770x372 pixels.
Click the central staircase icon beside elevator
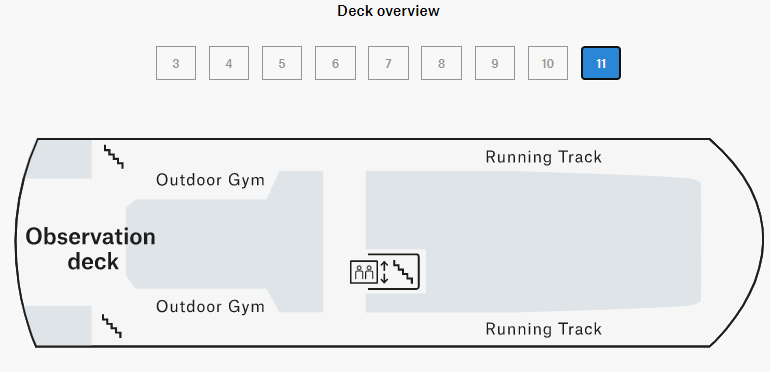pyautogui.click(x=404, y=272)
